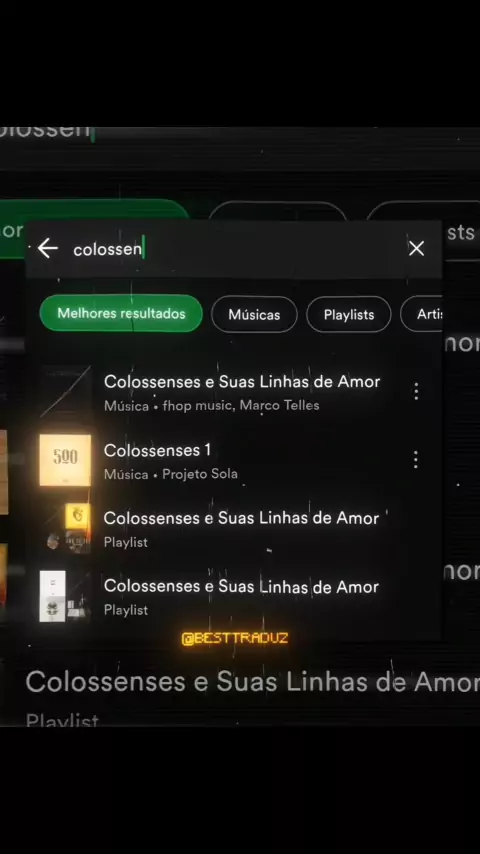480x854 pixels.
Task: Tap the @BESTTRADUZ watermark text
Action: tap(235, 638)
